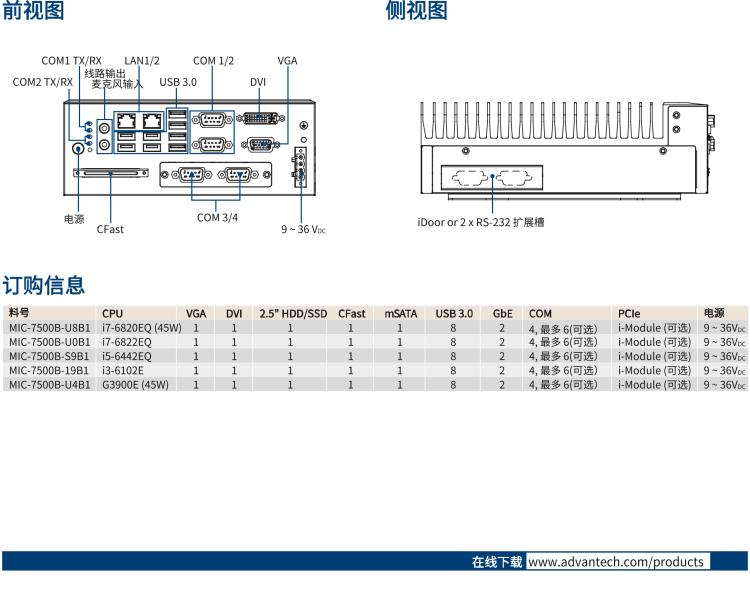Open the www.advantech.com/products link
The width and height of the screenshot is (750, 591).
pyautogui.click(x=616, y=562)
